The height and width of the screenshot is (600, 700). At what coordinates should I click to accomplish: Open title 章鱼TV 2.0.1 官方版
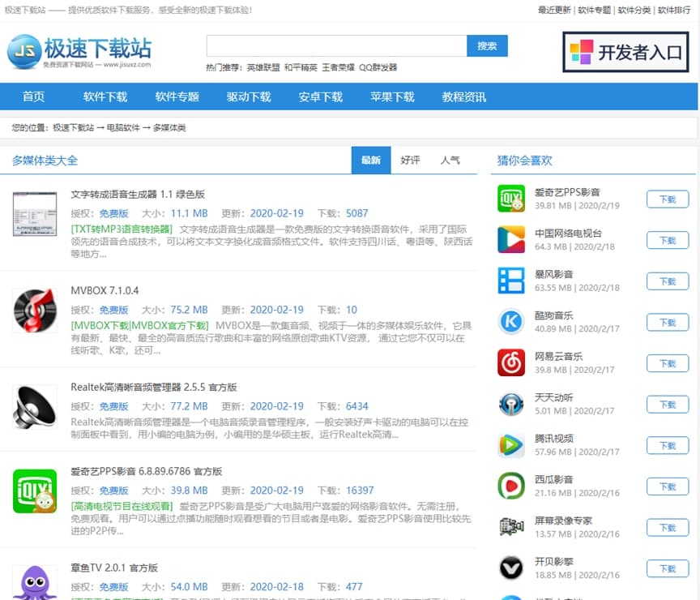point(114,568)
